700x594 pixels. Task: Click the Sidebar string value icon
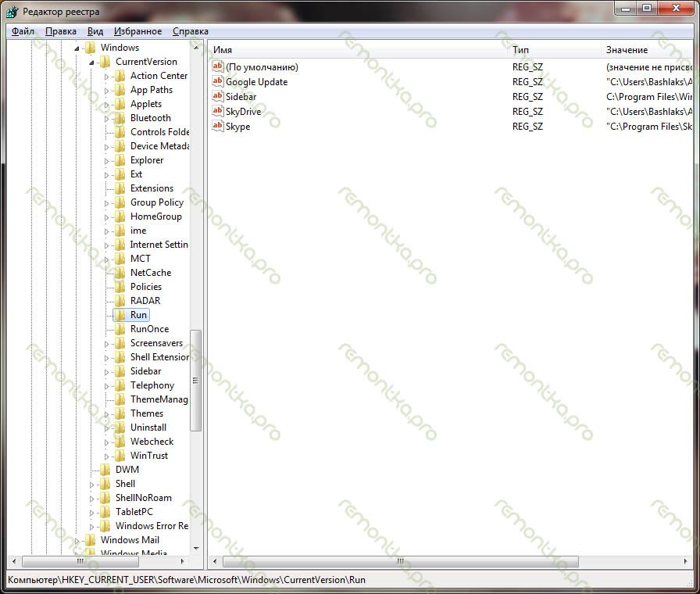pos(217,96)
